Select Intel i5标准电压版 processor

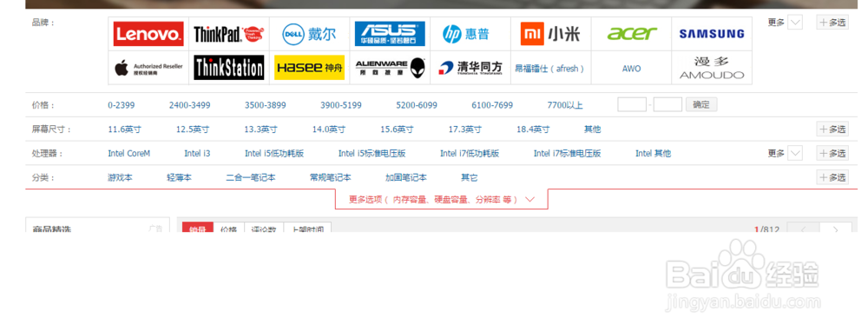pos(372,154)
